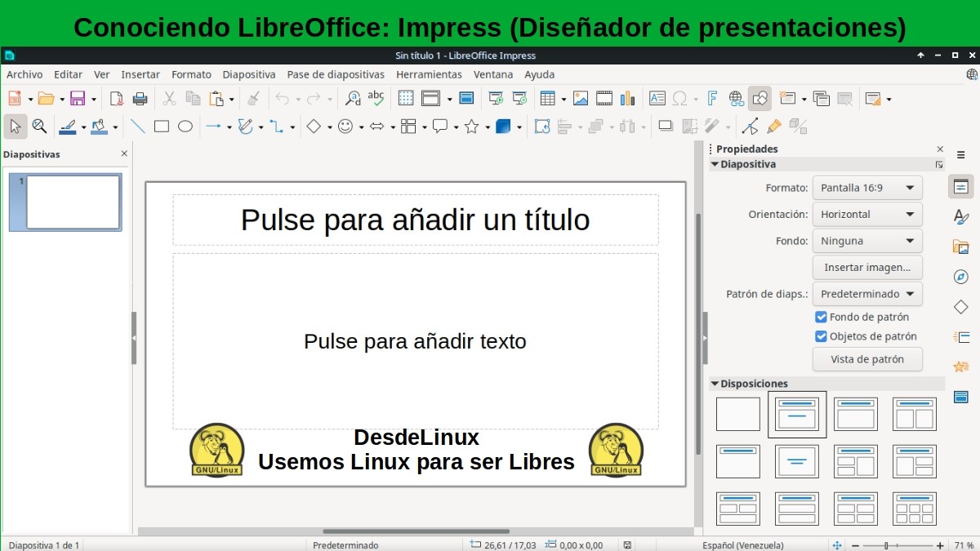Screen dimensions: 980x551
Task: Disable the 'Fondo de patrón' checkbox
Action: (x=821, y=317)
